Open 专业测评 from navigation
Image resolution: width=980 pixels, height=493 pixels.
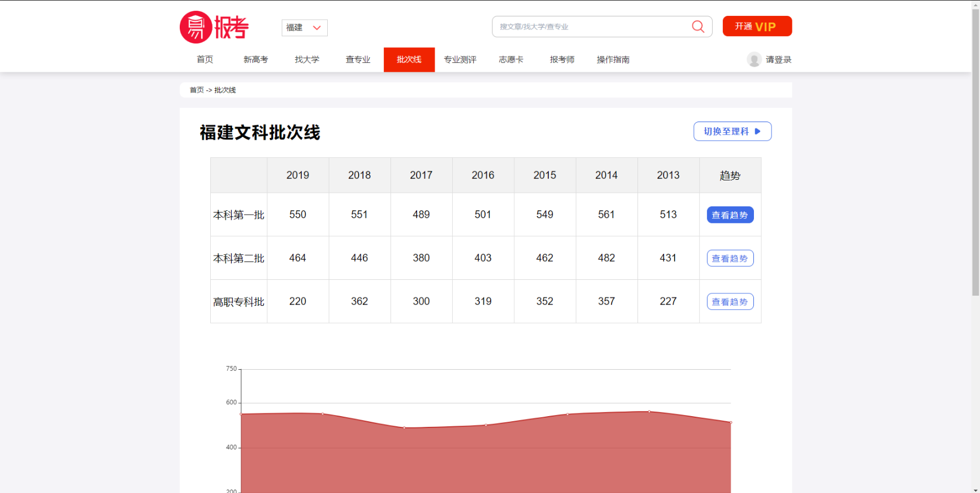[x=460, y=59]
